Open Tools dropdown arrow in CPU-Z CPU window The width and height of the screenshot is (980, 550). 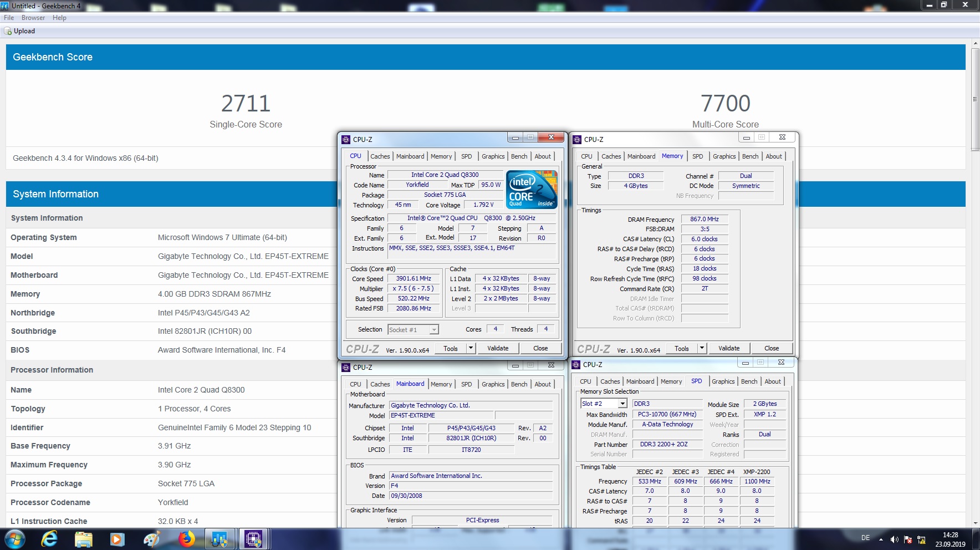(x=471, y=348)
